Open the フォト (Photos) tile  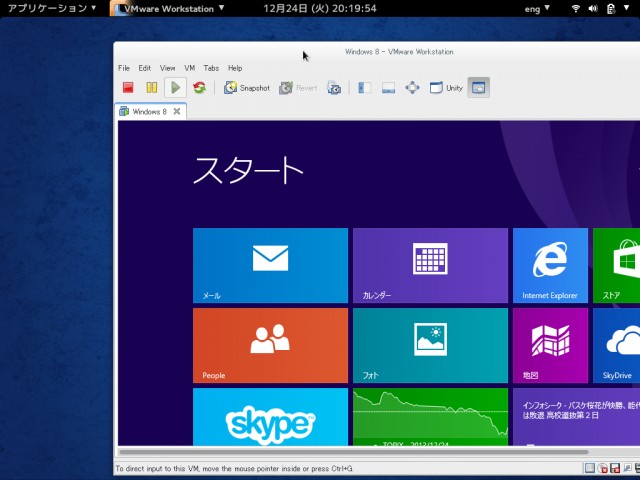point(430,345)
